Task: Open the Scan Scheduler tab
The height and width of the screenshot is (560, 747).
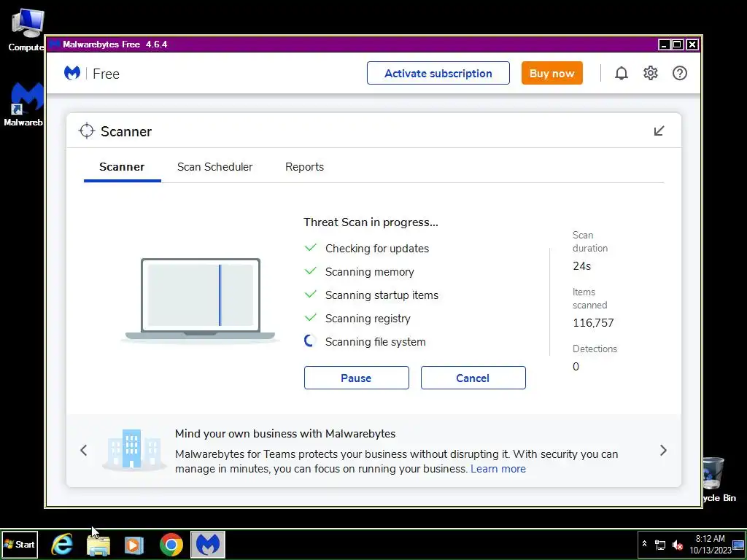Action: tap(215, 167)
